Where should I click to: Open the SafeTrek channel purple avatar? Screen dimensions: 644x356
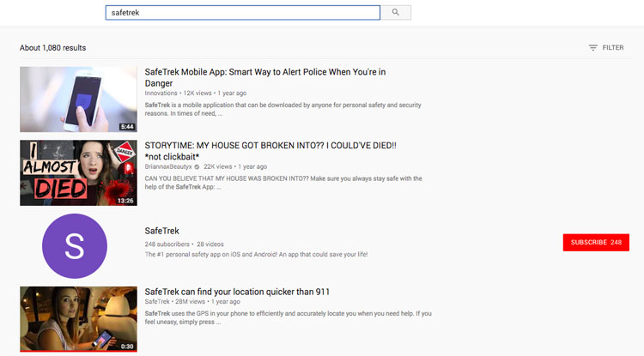75,246
